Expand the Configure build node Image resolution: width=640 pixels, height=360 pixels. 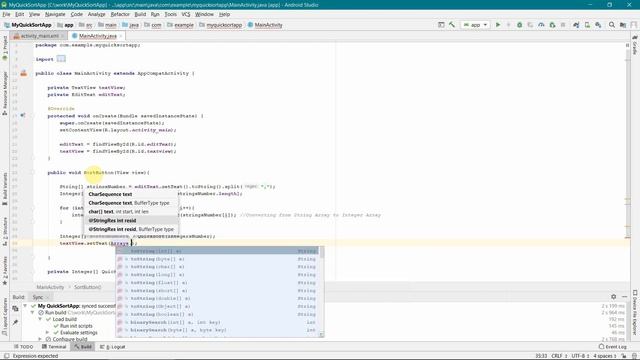[x=40, y=339]
